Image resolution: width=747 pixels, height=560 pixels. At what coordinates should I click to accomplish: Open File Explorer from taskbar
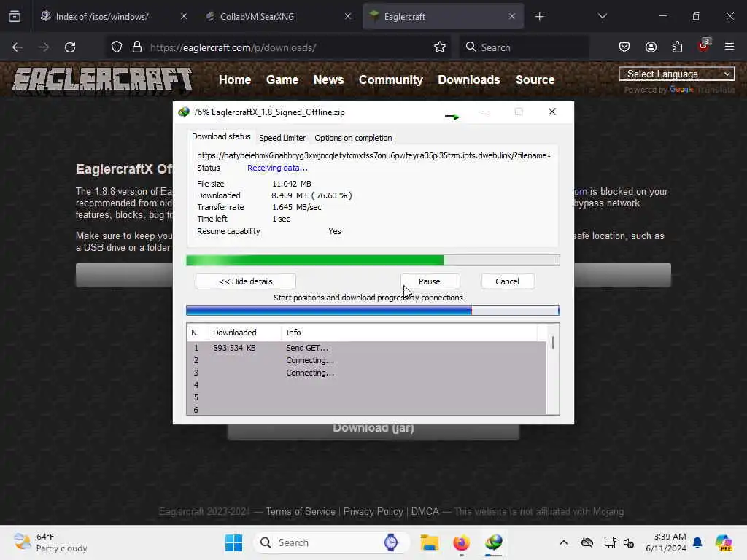[x=429, y=542]
